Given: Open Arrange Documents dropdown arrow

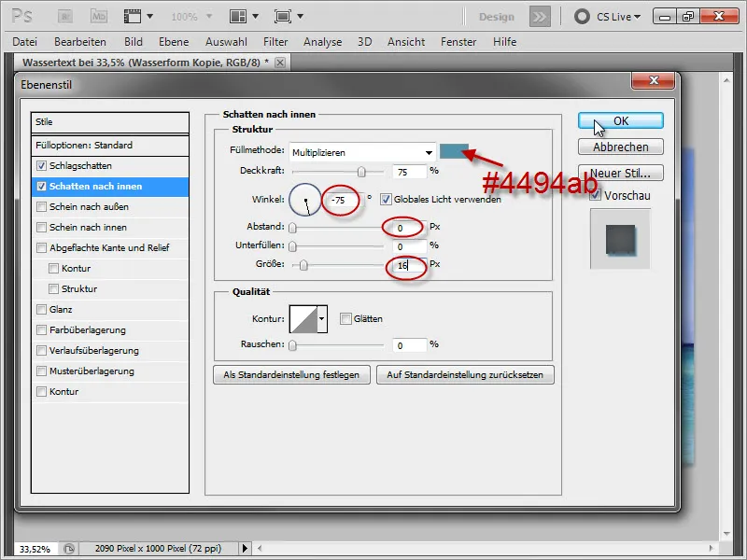Looking at the screenshot, I should pos(255,16).
